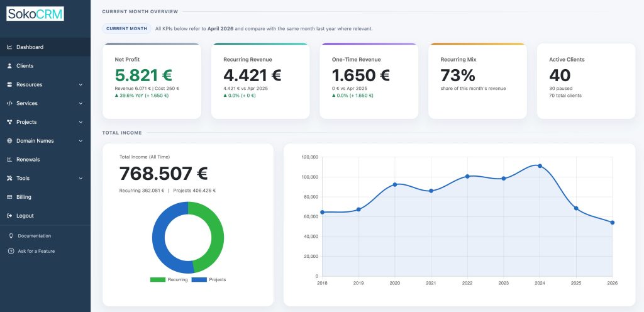Image resolution: width=644 pixels, height=312 pixels.
Task: Click the TOTAL INCOME section heading
Action: click(122, 133)
